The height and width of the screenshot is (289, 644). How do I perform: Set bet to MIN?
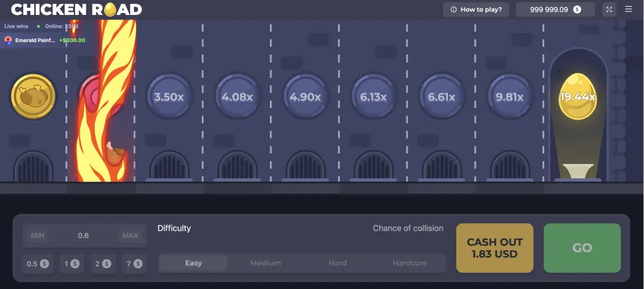pyautogui.click(x=38, y=236)
